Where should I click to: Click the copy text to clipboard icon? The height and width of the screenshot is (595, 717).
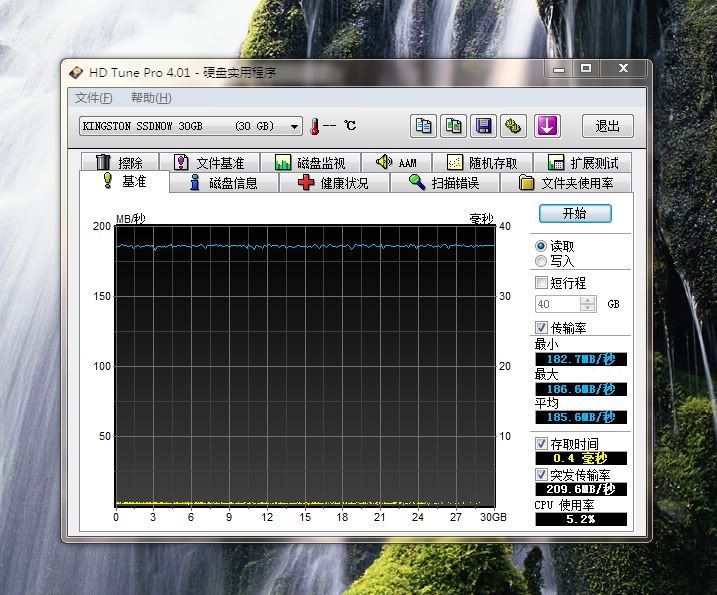tap(424, 126)
